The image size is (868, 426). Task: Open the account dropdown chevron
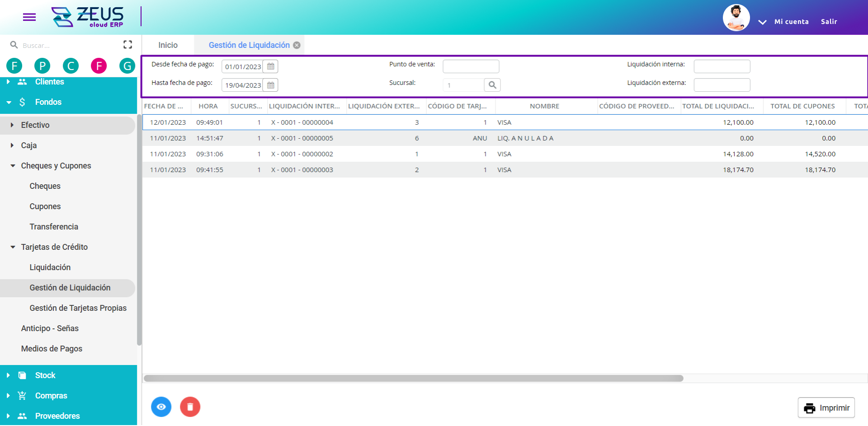pos(762,22)
